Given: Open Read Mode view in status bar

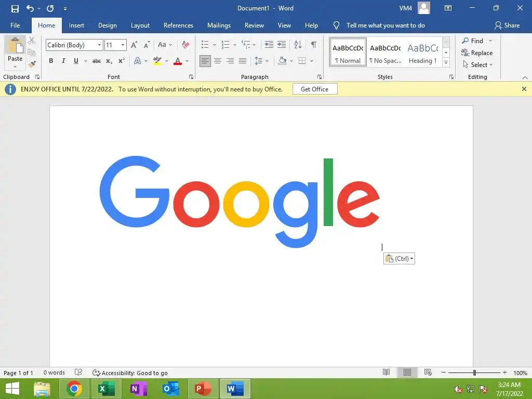Looking at the screenshot, I should pos(386,372).
